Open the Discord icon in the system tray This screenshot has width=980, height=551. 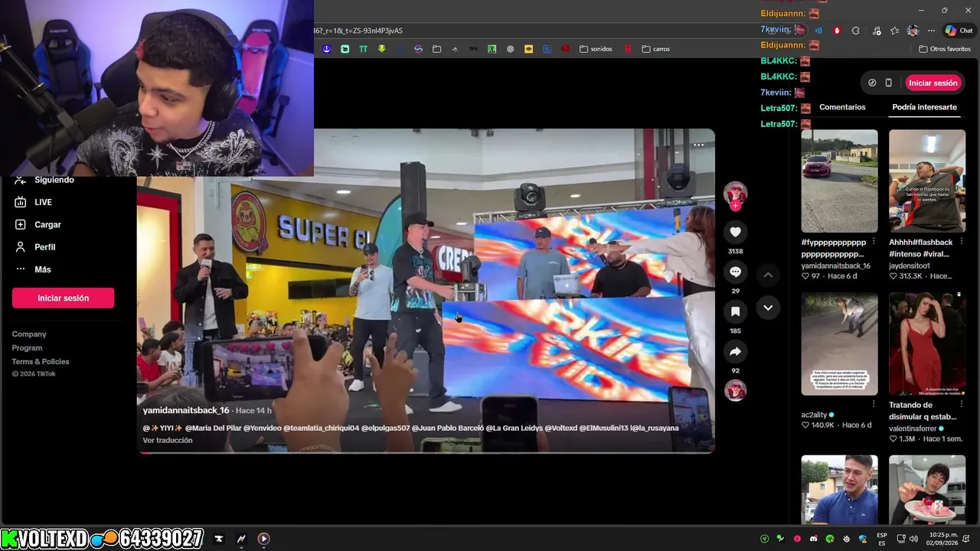[813, 539]
